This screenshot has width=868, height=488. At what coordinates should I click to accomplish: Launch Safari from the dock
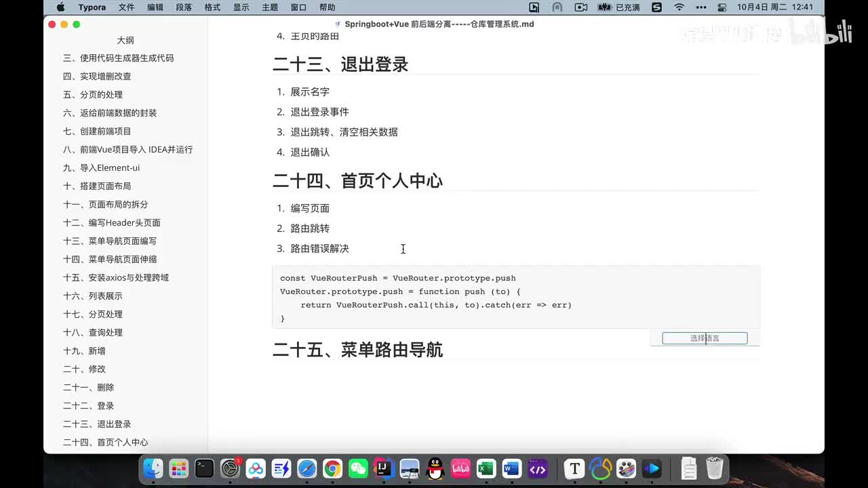pyautogui.click(x=307, y=468)
